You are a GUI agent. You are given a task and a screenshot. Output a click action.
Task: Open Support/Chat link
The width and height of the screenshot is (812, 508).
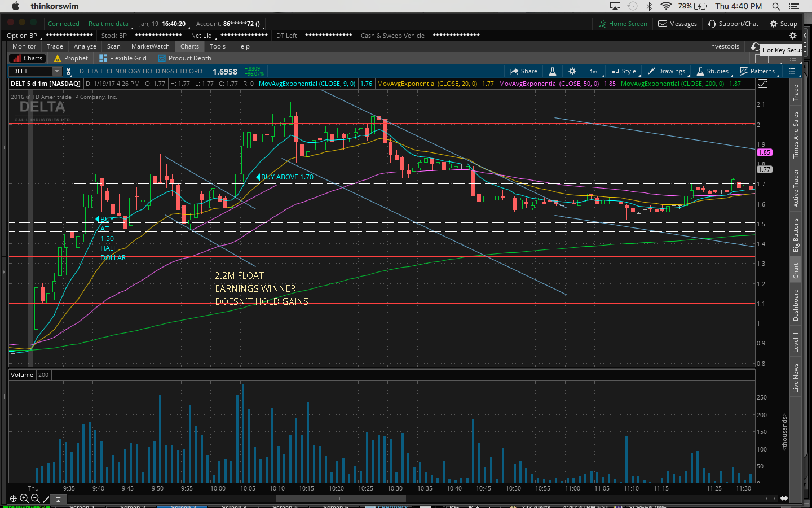click(x=733, y=24)
